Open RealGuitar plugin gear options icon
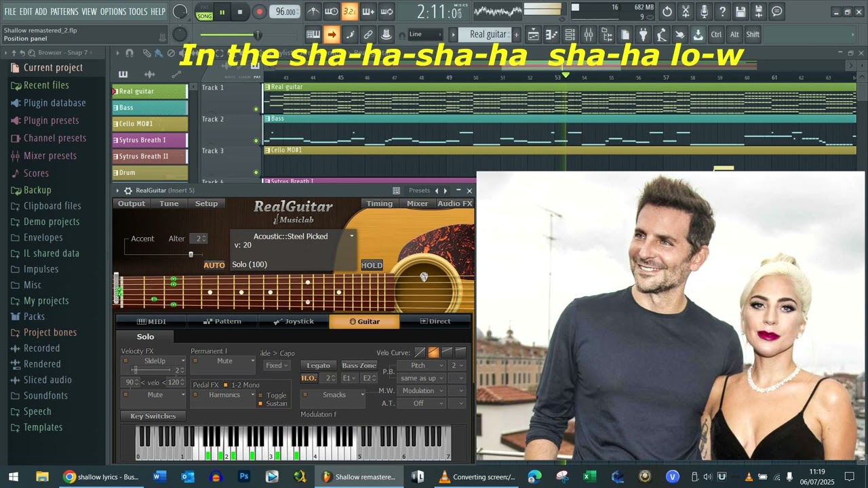868x488 pixels. click(127, 190)
